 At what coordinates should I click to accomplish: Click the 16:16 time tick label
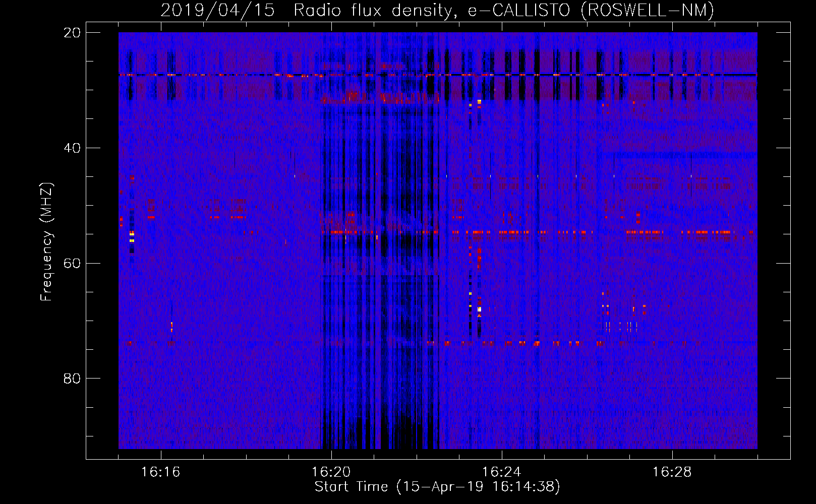click(160, 472)
